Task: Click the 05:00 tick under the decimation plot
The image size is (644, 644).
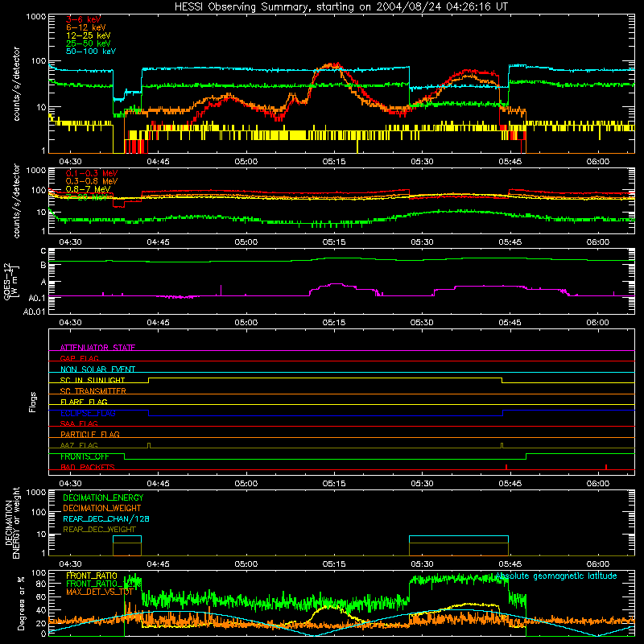Action: (x=246, y=564)
